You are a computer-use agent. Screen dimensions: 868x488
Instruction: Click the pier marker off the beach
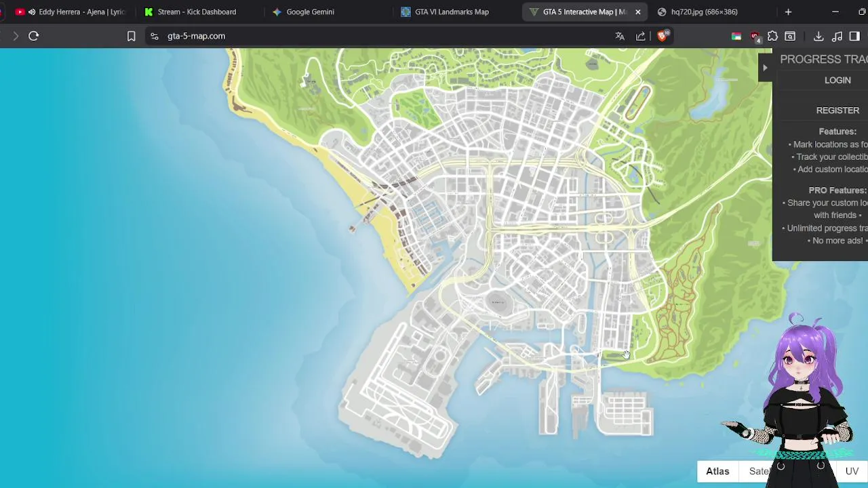[352, 228]
